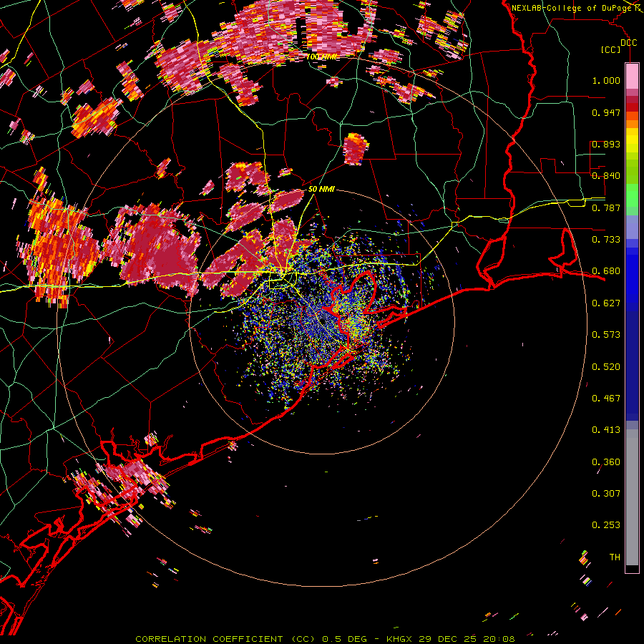Click the 0.893 color scale label
This screenshot has width=644, height=644.
606,144
